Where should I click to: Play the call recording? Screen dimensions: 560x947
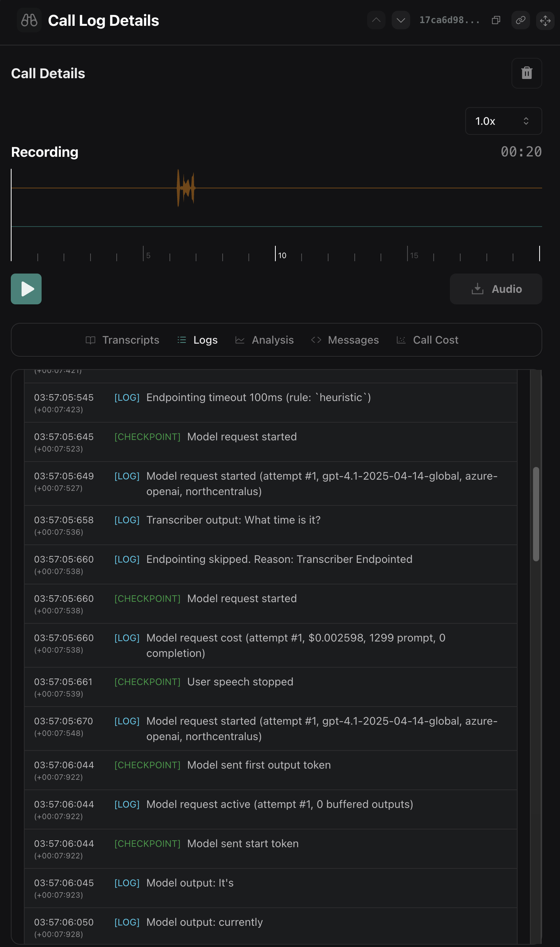coord(26,289)
